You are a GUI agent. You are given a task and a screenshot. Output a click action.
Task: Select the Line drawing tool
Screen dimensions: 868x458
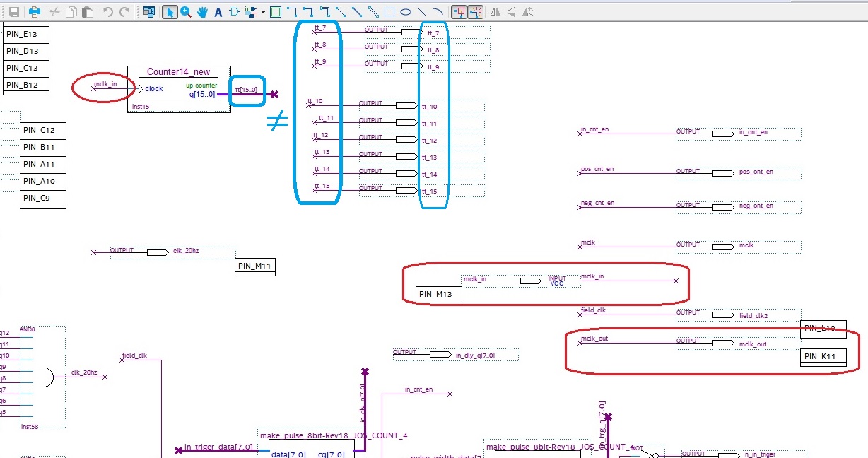click(422, 12)
